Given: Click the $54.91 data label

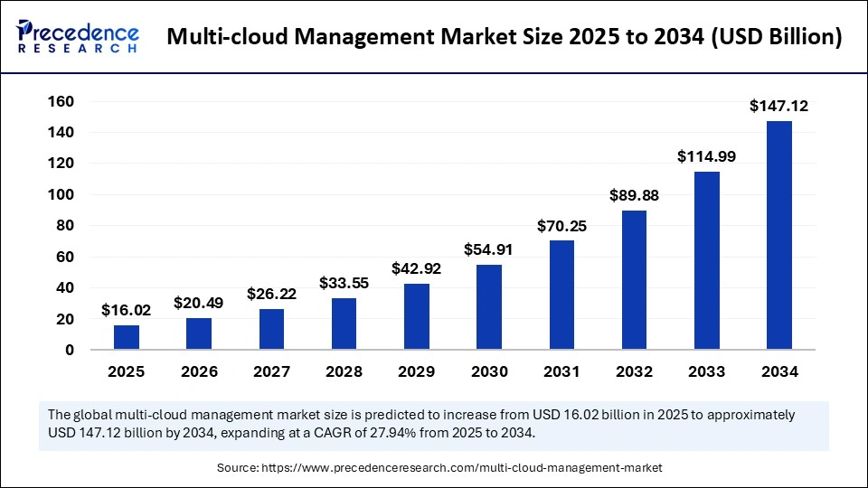Looking at the screenshot, I should click(x=488, y=250).
